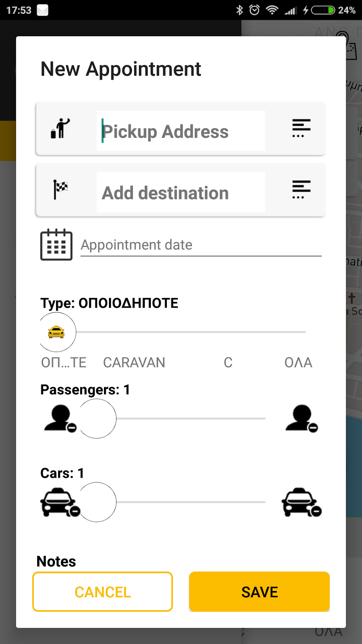Open the destination address list menu icon
This screenshot has height=644, width=362.
coord(301,190)
